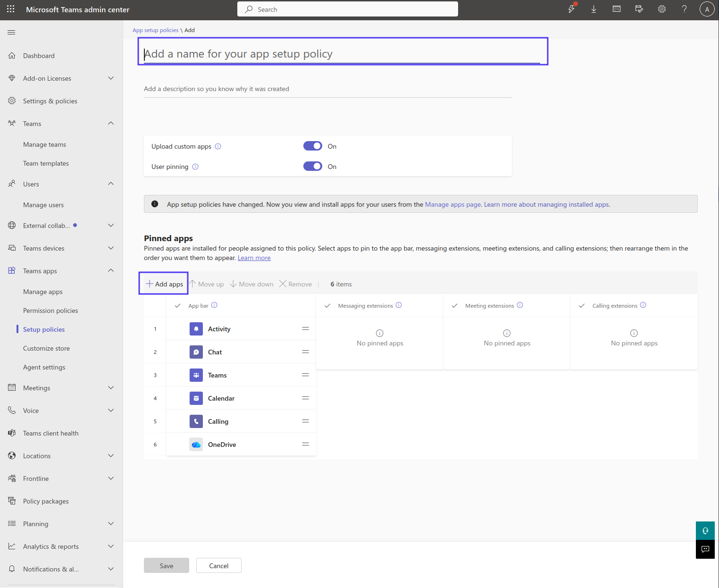Follow the App setup policies breadcrumb
This screenshot has width=719, height=588.
click(x=156, y=30)
